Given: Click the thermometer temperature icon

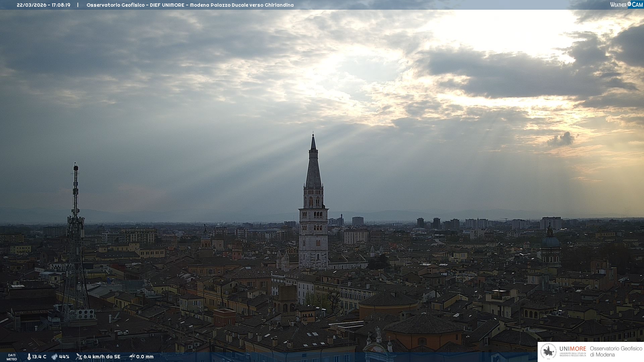Looking at the screenshot, I should point(29,357).
